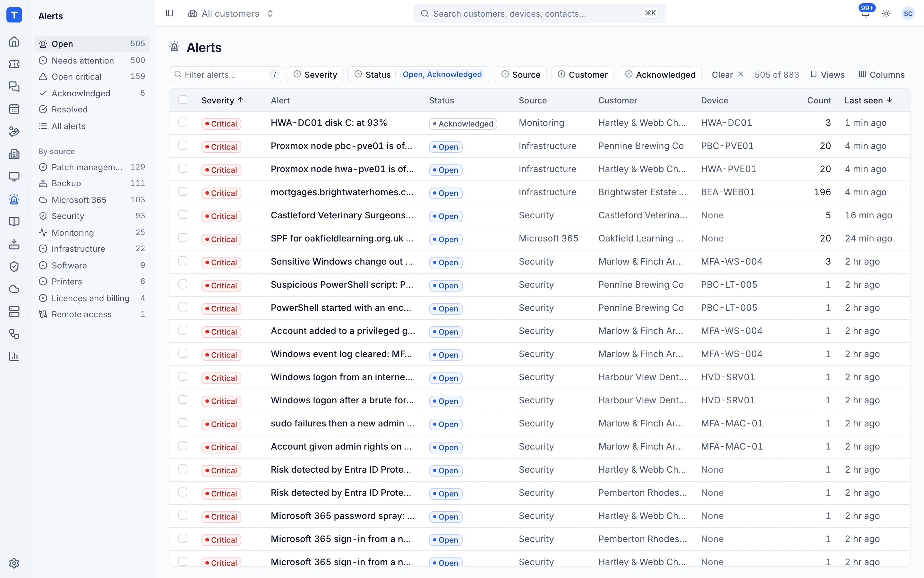The image size is (924, 578).
Task: Sort by the Last seen column header
Action: [x=868, y=100]
